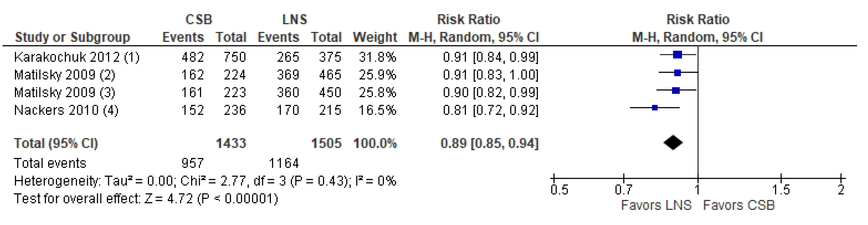The image size is (868, 225).
Task: Click the black diamond pooled effect marker
Action: [673, 143]
